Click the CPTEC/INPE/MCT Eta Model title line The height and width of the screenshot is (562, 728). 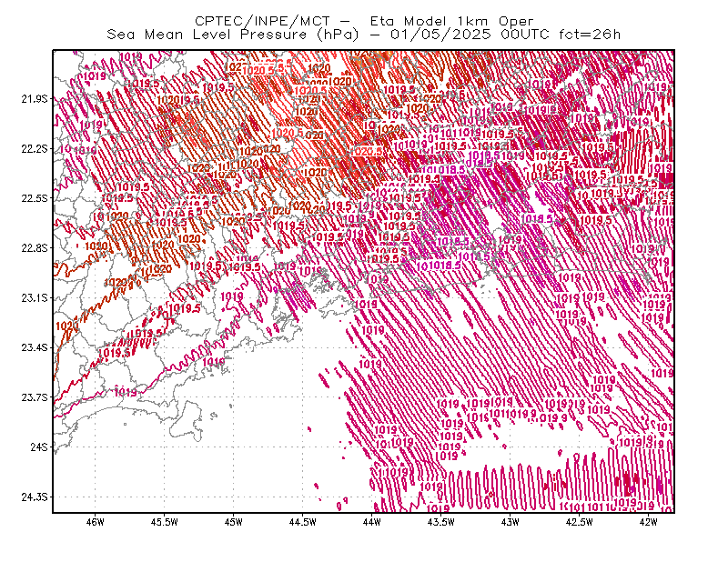pos(364,21)
